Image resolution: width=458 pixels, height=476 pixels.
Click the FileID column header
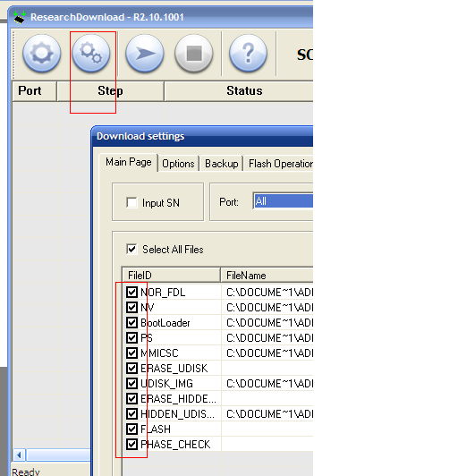171,275
